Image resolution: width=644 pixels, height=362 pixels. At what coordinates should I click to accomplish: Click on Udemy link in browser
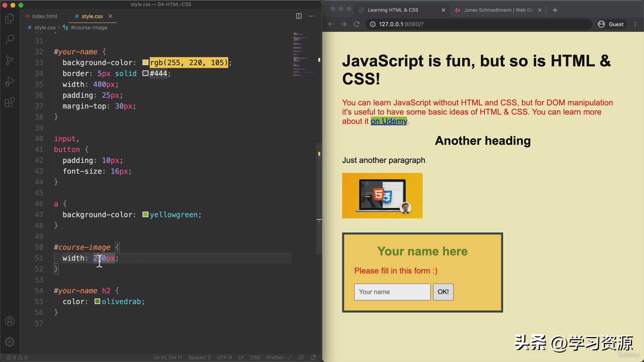click(389, 122)
